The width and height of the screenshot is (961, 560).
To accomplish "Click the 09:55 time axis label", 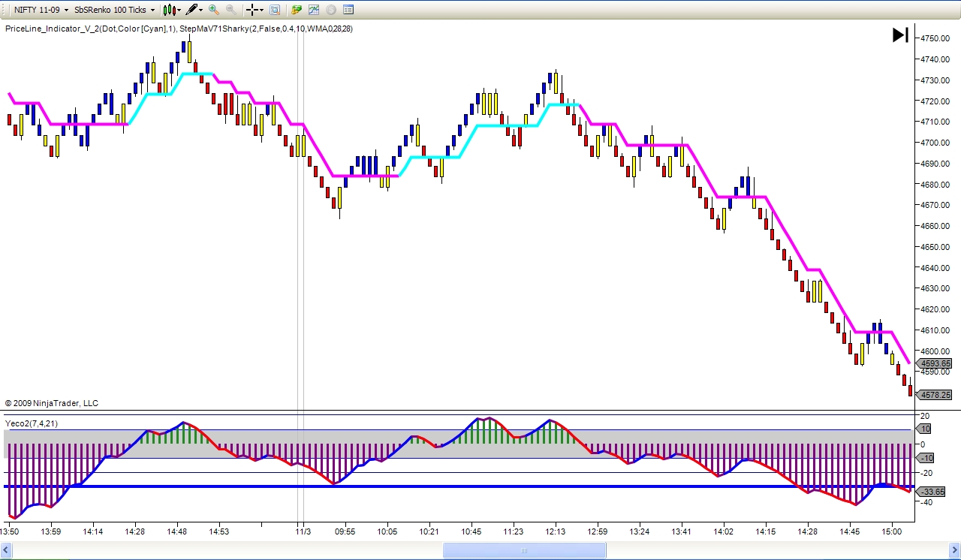I will (345, 532).
